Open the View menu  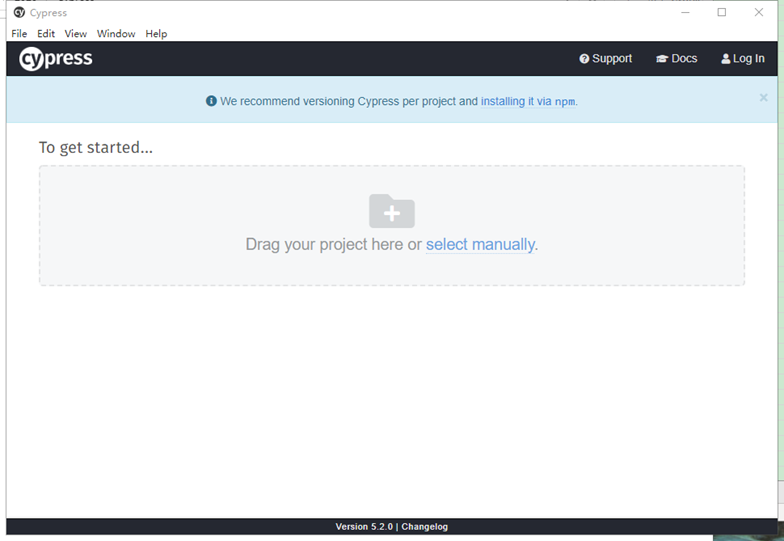point(76,34)
